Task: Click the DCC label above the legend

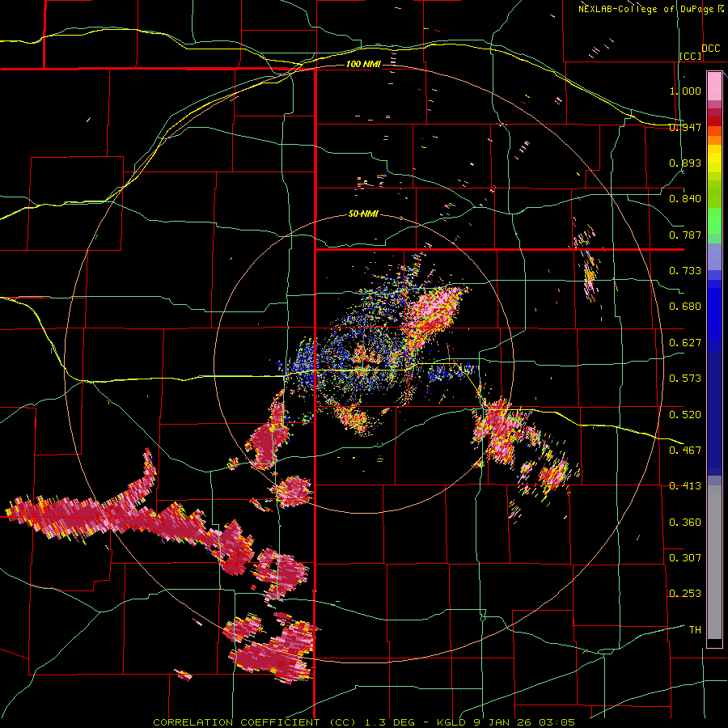Action: pyautogui.click(x=711, y=49)
